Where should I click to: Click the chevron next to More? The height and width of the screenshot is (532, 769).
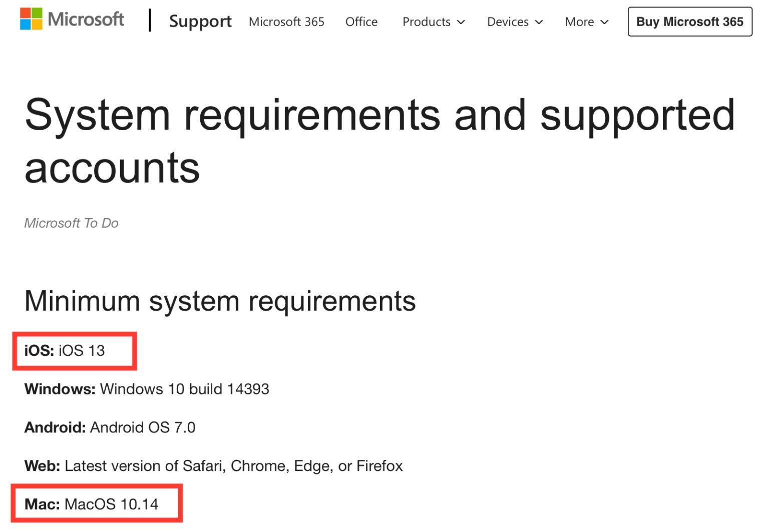point(604,23)
